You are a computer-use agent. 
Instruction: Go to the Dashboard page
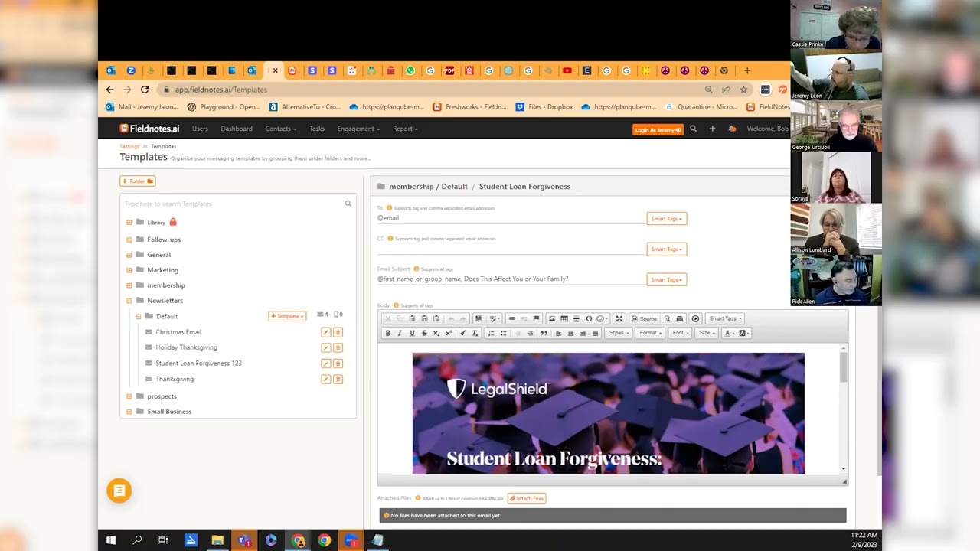(x=237, y=129)
